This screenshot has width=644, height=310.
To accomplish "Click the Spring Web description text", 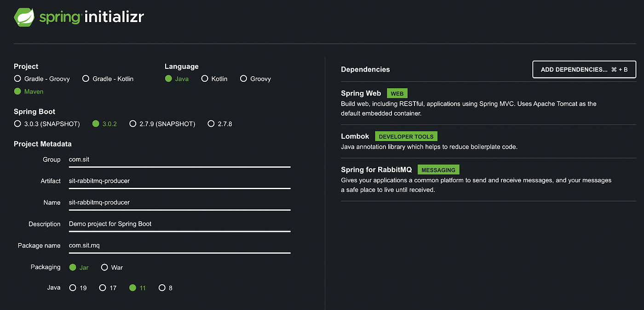I will [x=469, y=108].
